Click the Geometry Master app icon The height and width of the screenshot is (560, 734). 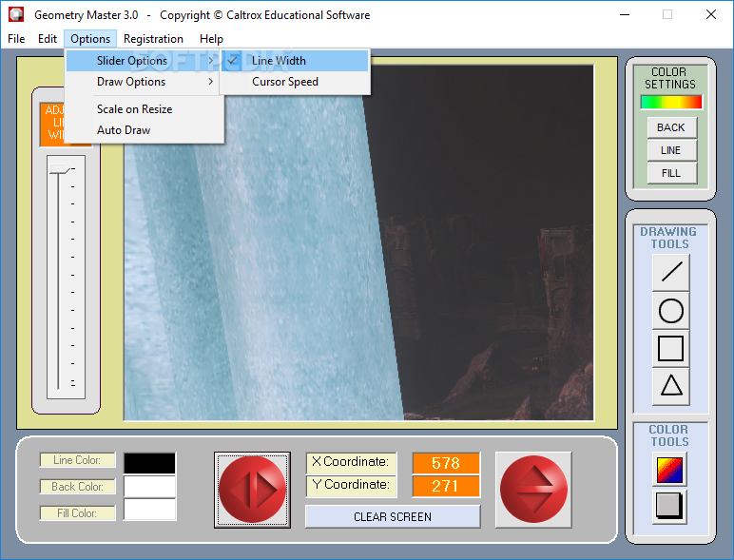[16, 14]
